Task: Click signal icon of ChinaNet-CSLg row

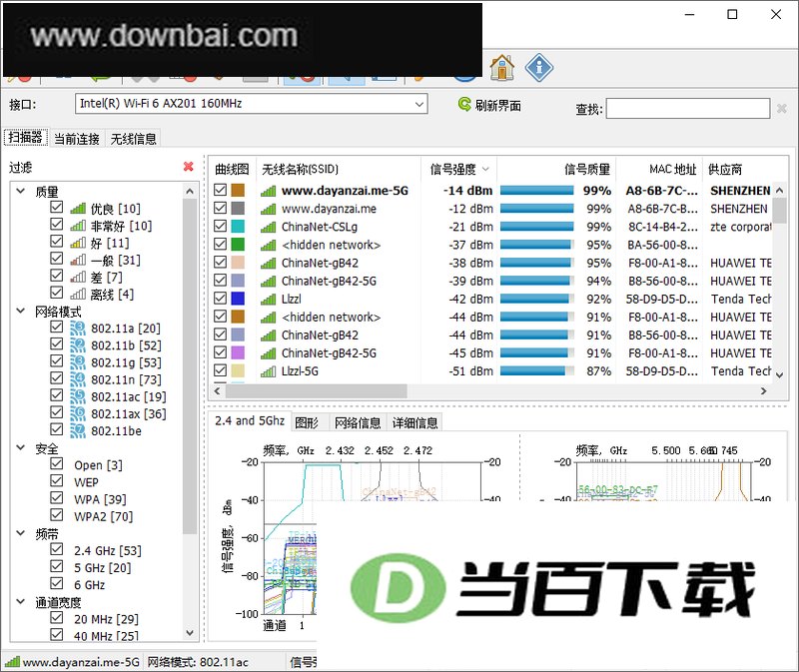Action: coord(268,228)
